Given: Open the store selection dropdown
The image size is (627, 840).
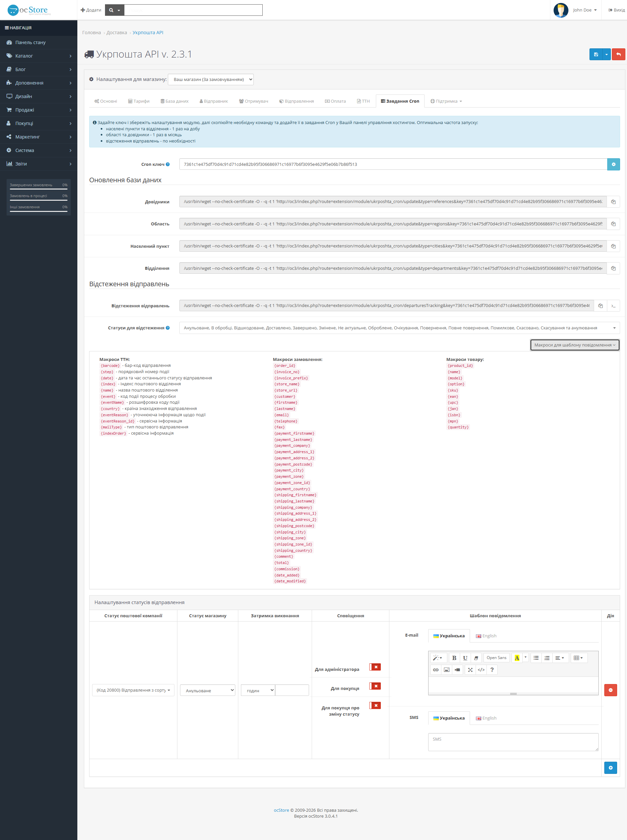Looking at the screenshot, I should [x=211, y=79].
